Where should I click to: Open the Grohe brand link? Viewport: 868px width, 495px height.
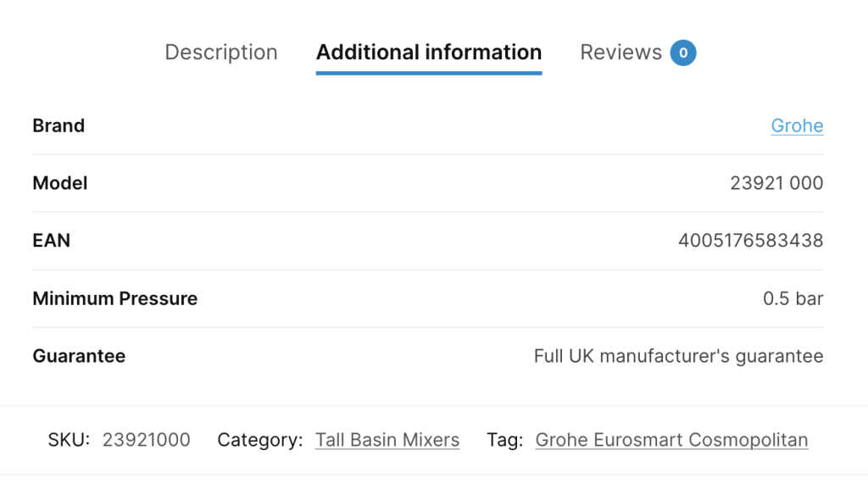pyautogui.click(x=796, y=125)
